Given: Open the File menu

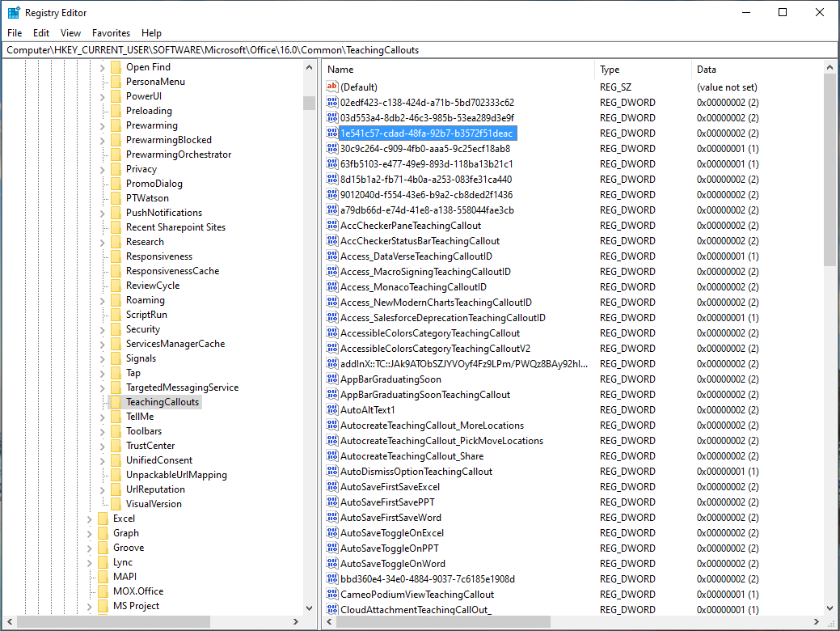Looking at the screenshot, I should click(x=15, y=32).
